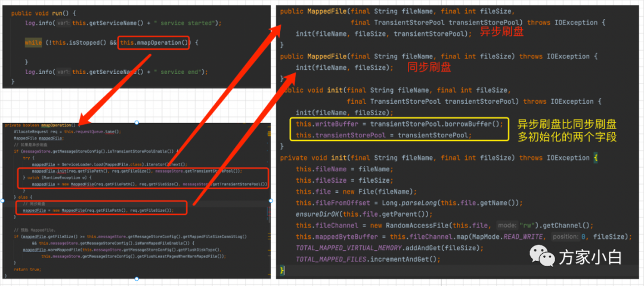Viewport: 644px width, 286px height.
Task: Click two-argument MappedFile constructor ending "throws IOException {"
Action: click(439, 56)
